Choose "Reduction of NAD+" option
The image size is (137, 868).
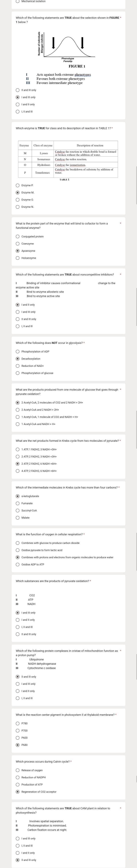click(x=18, y=366)
